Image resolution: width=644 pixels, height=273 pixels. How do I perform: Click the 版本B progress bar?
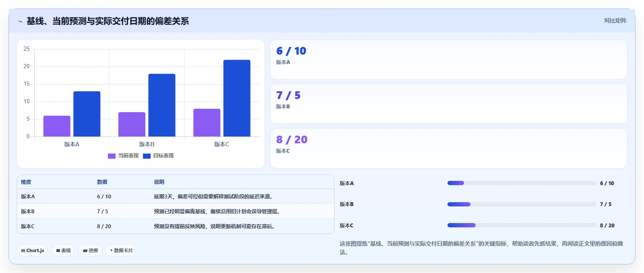click(522, 204)
